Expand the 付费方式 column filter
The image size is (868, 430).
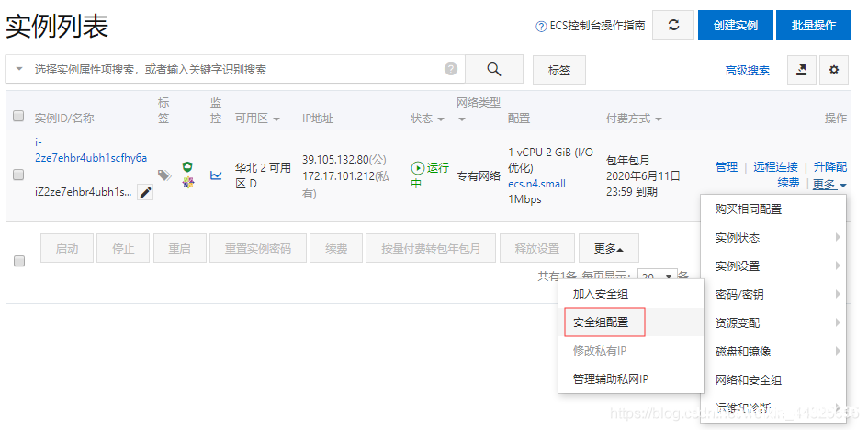click(x=659, y=119)
